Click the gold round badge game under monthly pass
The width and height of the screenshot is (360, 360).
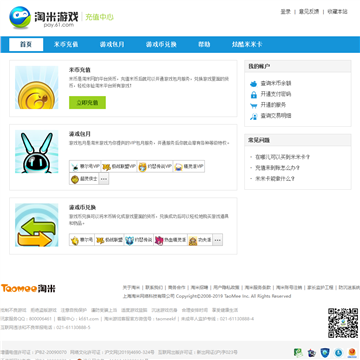click(75, 179)
